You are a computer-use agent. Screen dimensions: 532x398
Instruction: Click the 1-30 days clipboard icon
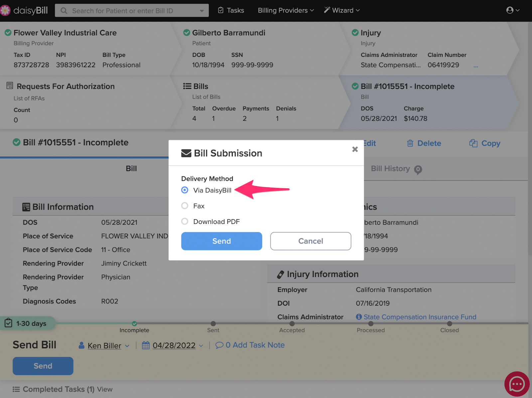pos(9,323)
